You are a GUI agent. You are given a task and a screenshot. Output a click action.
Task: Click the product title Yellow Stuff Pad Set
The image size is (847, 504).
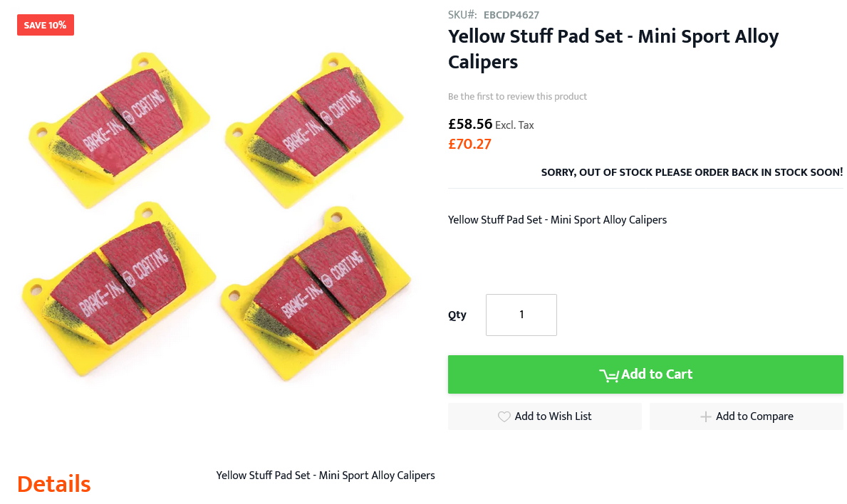point(613,49)
